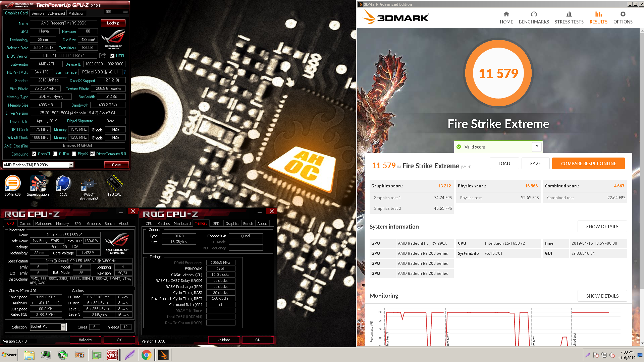
Task: Click the Graphics score value 13 212
Action: [444, 186]
